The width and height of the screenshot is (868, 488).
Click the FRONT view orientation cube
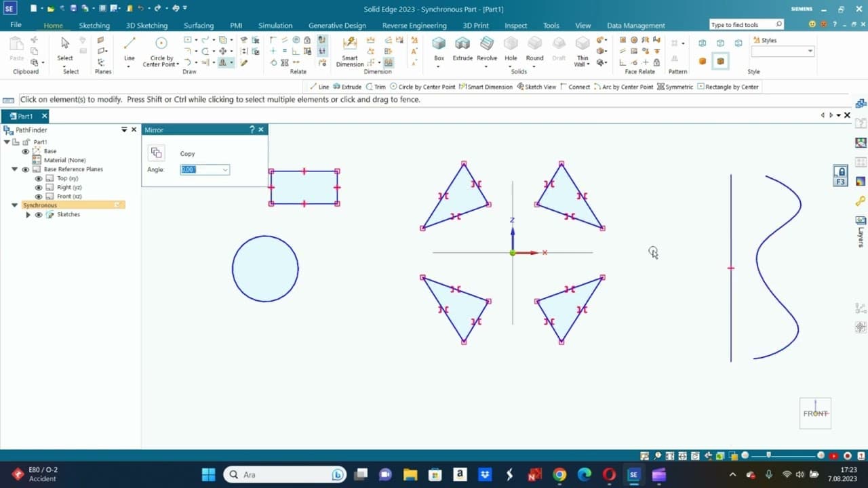(815, 413)
